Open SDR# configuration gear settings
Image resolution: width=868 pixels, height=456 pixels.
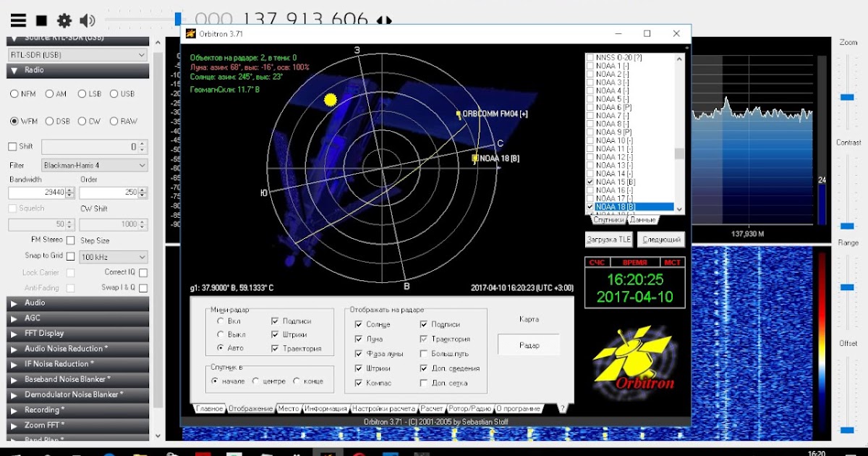pyautogui.click(x=64, y=21)
